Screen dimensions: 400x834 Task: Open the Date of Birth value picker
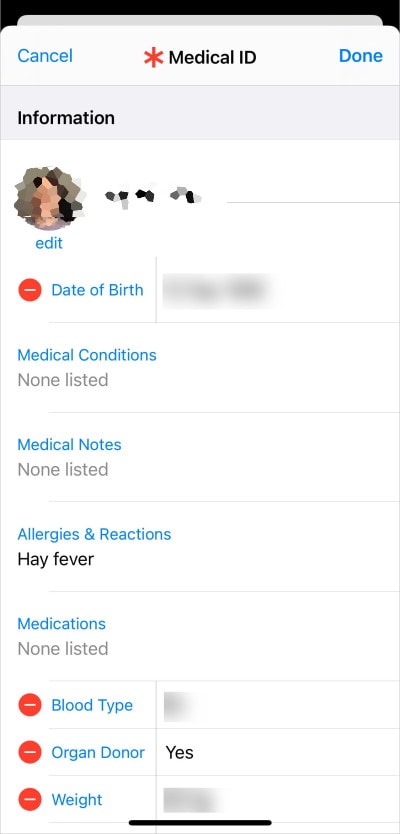point(278,290)
